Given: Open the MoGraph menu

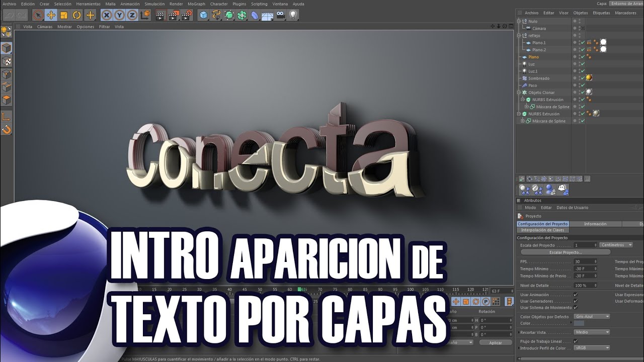Looking at the screenshot, I should 196,4.
